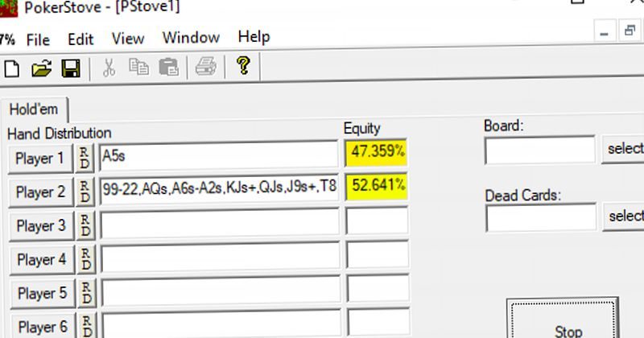Click Player 3 hand distribution field
This screenshot has height=338, width=644.
pyautogui.click(x=220, y=223)
